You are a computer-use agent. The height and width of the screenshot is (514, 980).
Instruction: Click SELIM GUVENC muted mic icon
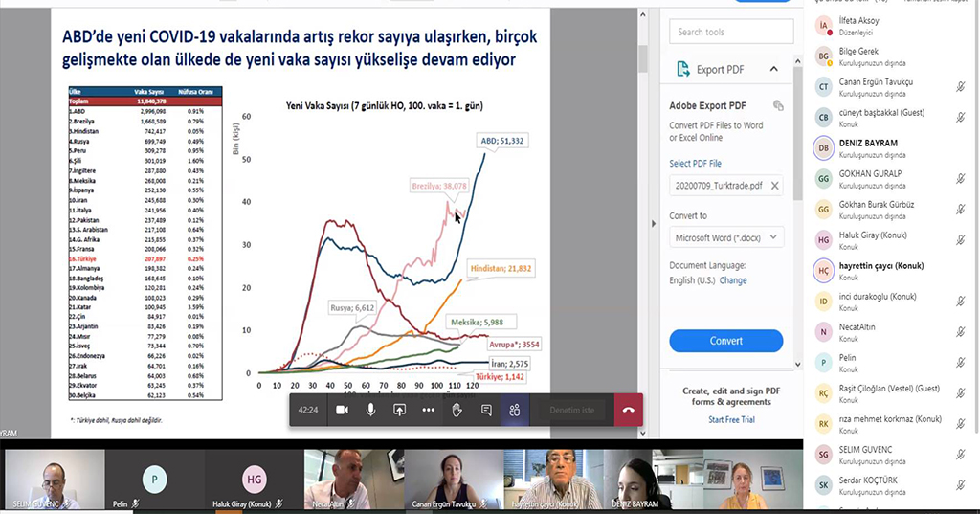pos(961,455)
